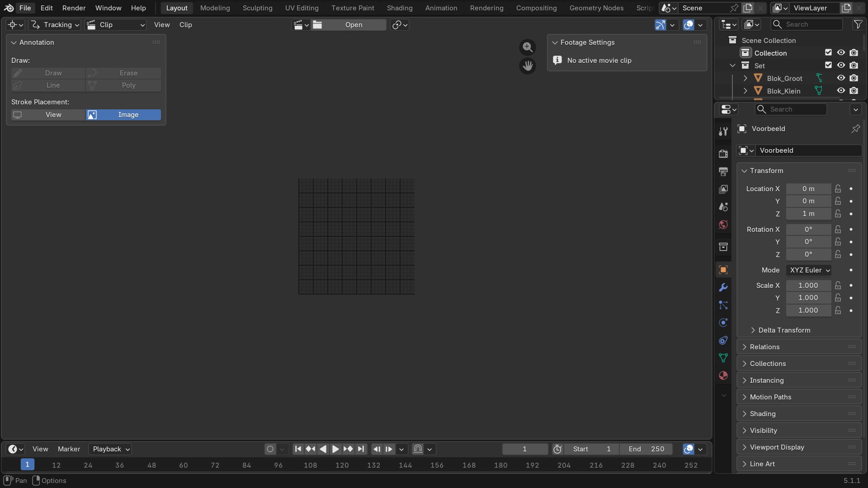Switch to the Sculpting workspace tab
This screenshot has height=488, width=868.
coord(257,8)
